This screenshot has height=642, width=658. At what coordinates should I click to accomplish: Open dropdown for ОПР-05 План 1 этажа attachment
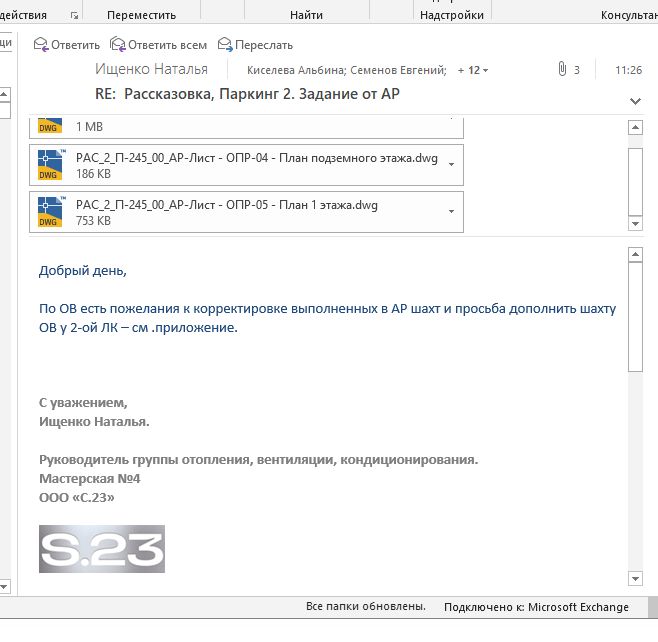pyautogui.click(x=452, y=211)
